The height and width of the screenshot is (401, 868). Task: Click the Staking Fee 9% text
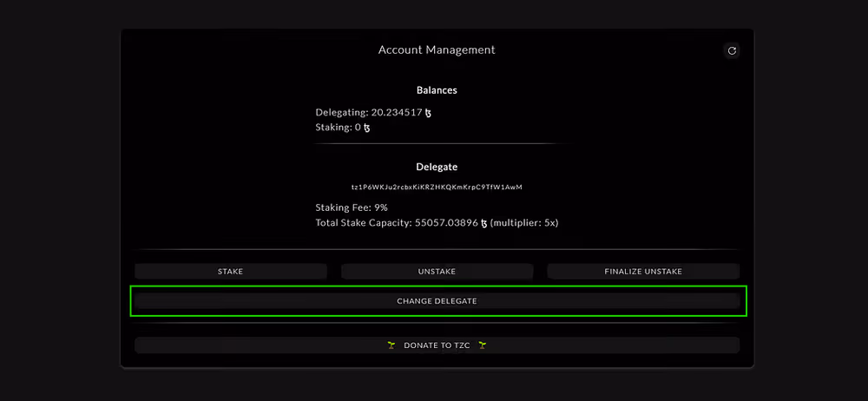351,208
